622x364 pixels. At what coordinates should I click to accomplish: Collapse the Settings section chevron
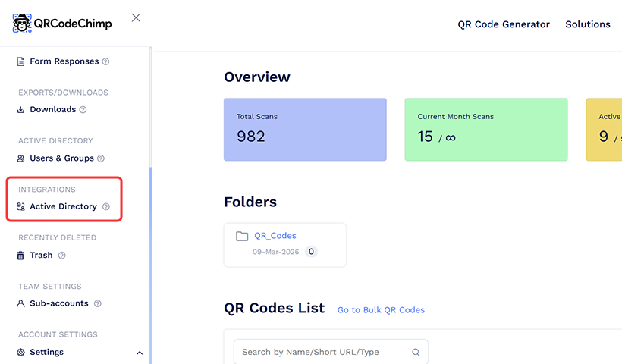click(139, 353)
